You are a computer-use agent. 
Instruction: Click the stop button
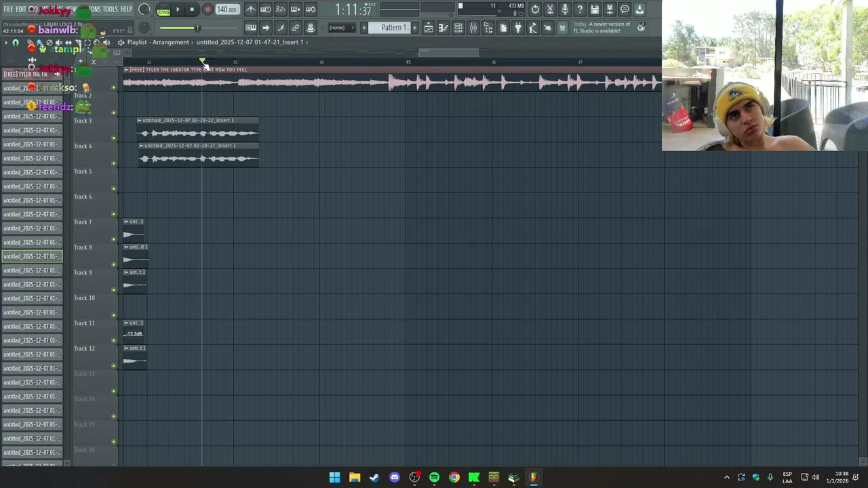pyautogui.click(x=193, y=9)
